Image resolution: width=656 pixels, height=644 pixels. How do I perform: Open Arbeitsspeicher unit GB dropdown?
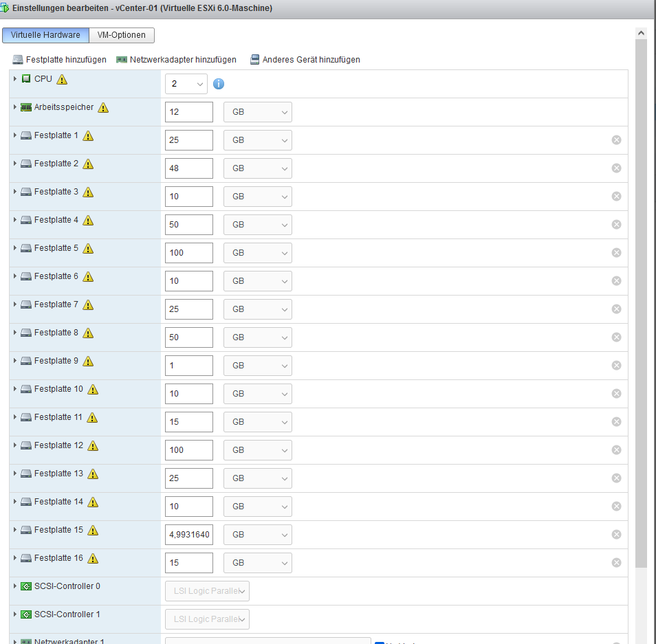click(x=258, y=112)
